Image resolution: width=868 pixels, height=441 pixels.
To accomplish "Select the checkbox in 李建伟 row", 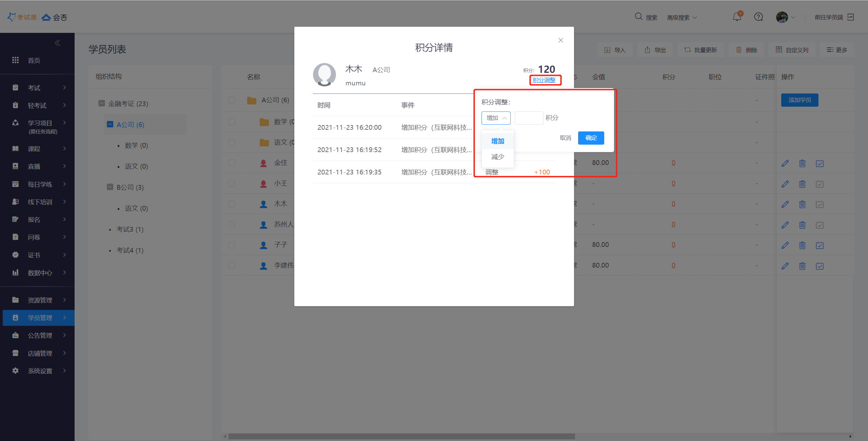I will pos(232,265).
